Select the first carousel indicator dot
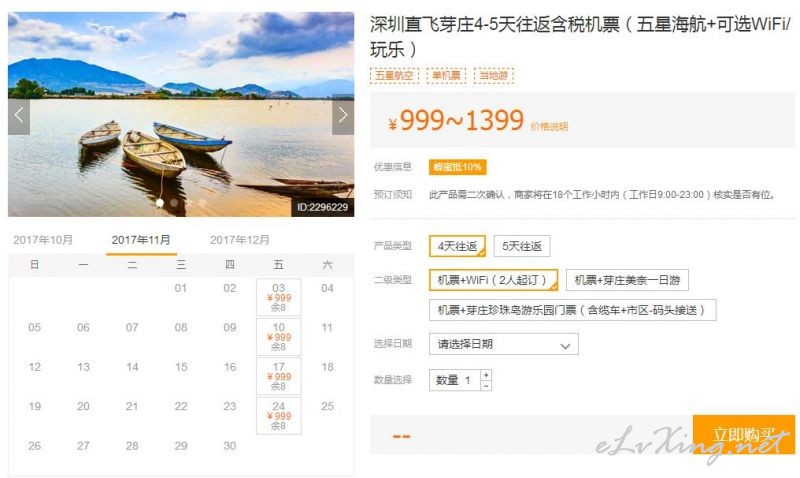Screen dimensions: 800x478 pyautogui.click(x=160, y=203)
